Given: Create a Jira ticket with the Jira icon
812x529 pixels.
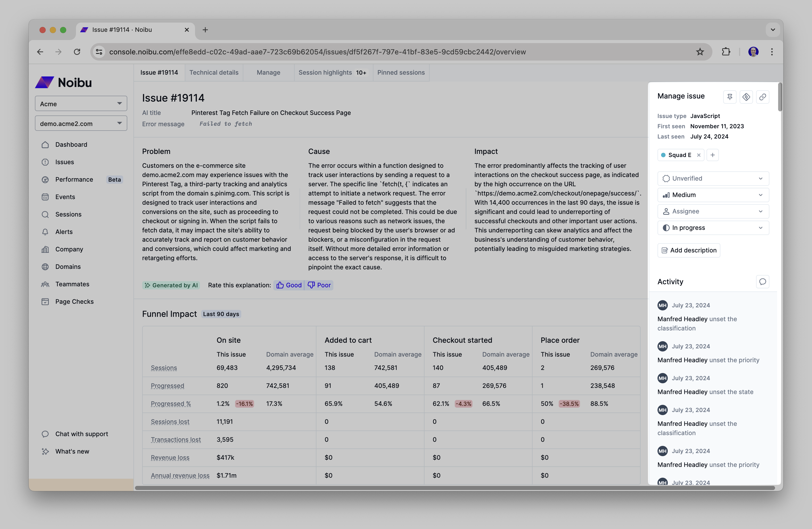Looking at the screenshot, I should coord(747,97).
